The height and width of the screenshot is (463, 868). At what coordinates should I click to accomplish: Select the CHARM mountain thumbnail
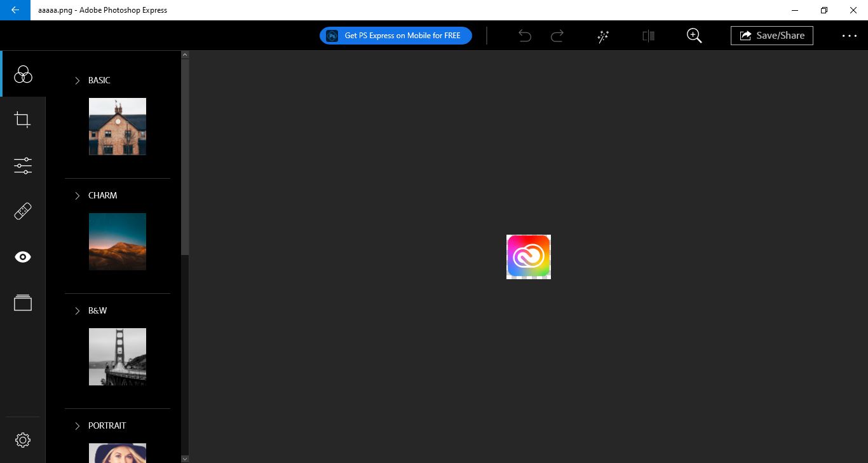[118, 242]
